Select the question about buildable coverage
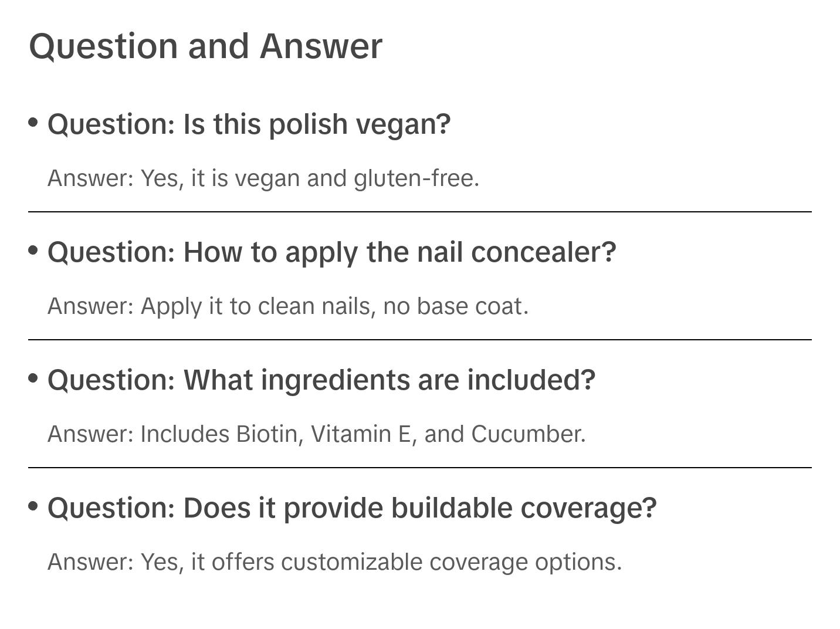 351,508
